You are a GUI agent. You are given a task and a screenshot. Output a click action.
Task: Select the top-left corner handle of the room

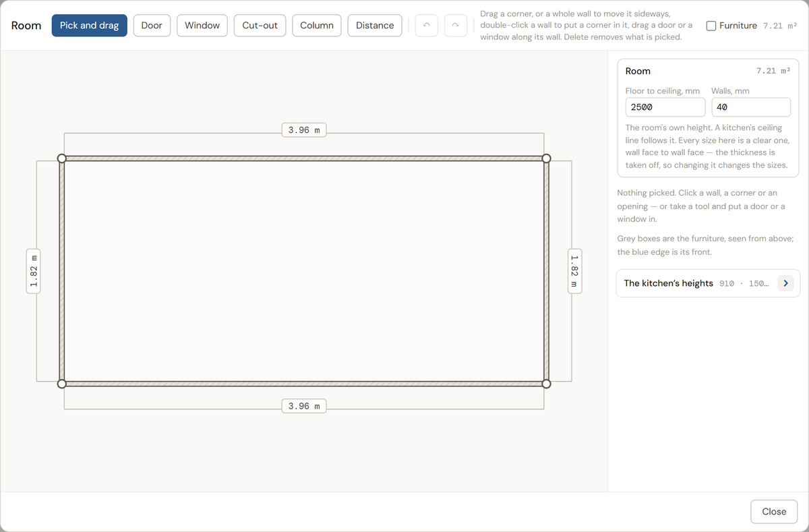point(62,158)
